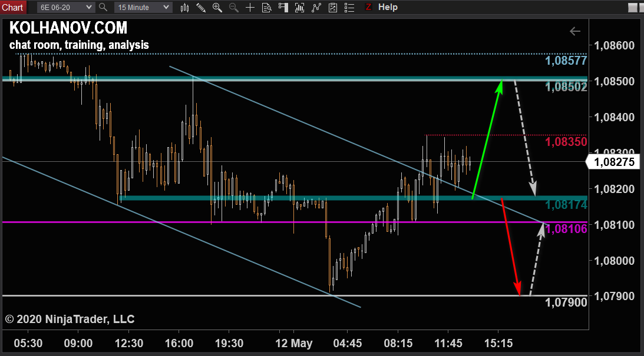Viewport: 644px width, 356px height.
Task: Click the Zoom Out magnifier icon
Action: [x=234, y=8]
